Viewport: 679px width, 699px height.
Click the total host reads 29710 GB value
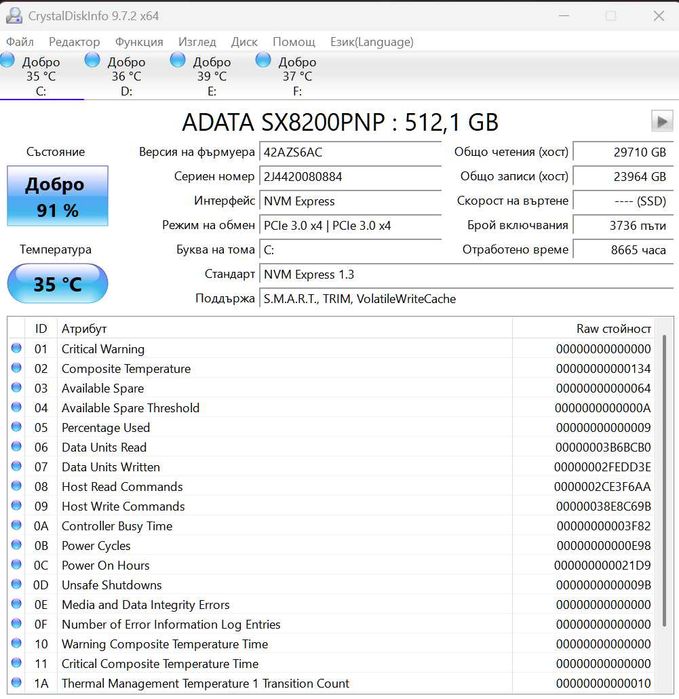[x=623, y=152]
